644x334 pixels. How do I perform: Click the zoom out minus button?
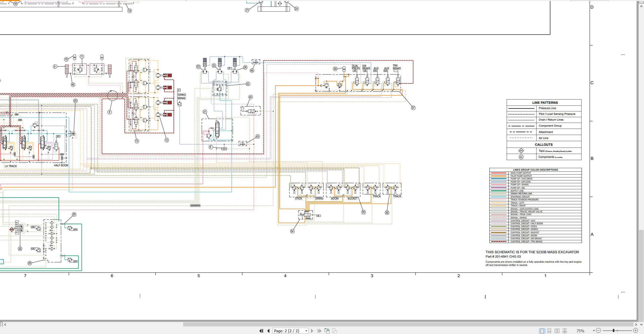click(x=598, y=330)
